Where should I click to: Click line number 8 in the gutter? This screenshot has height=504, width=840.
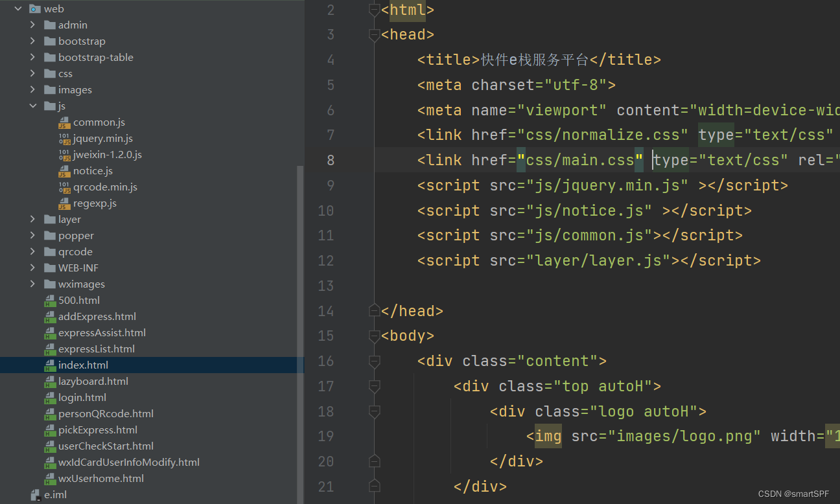click(331, 160)
